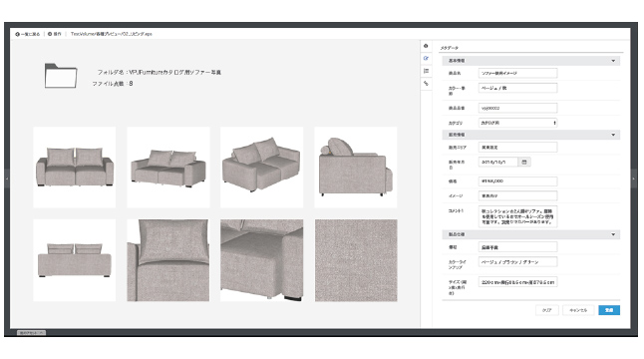Edit the color and season field
The width and height of the screenshot is (644, 359).
coord(517,88)
